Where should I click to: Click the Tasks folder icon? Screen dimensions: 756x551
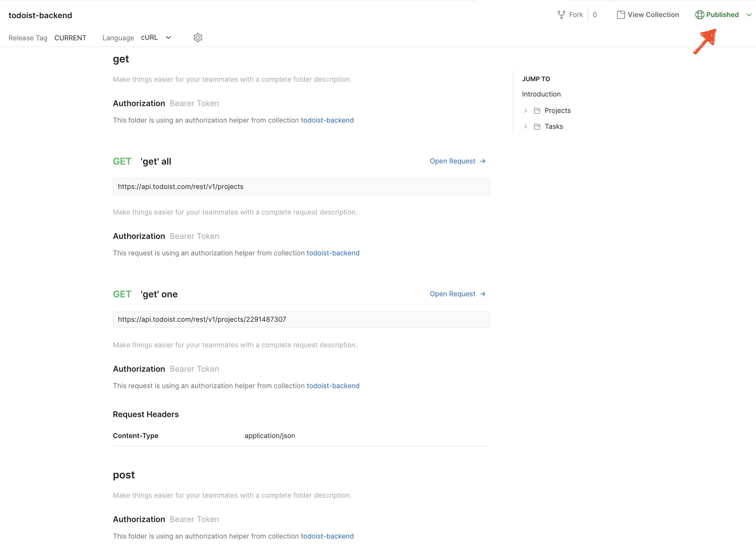(x=537, y=127)
